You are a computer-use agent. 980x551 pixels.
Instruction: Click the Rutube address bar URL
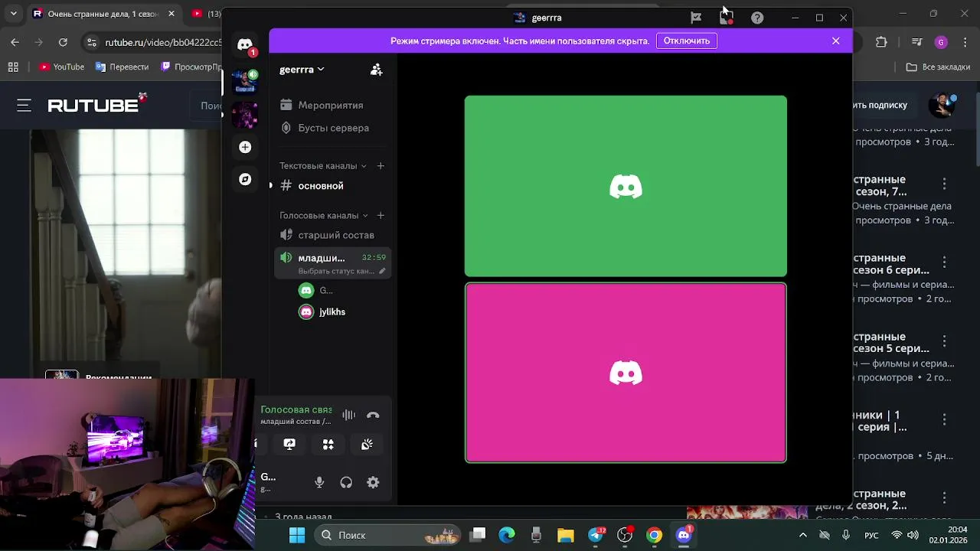tap(163, 42)
